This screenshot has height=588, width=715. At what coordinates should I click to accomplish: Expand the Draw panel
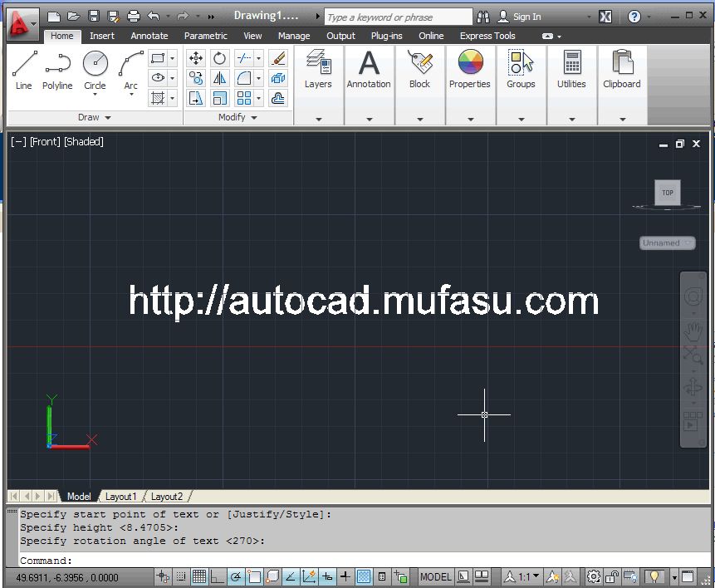coord(95,117)
